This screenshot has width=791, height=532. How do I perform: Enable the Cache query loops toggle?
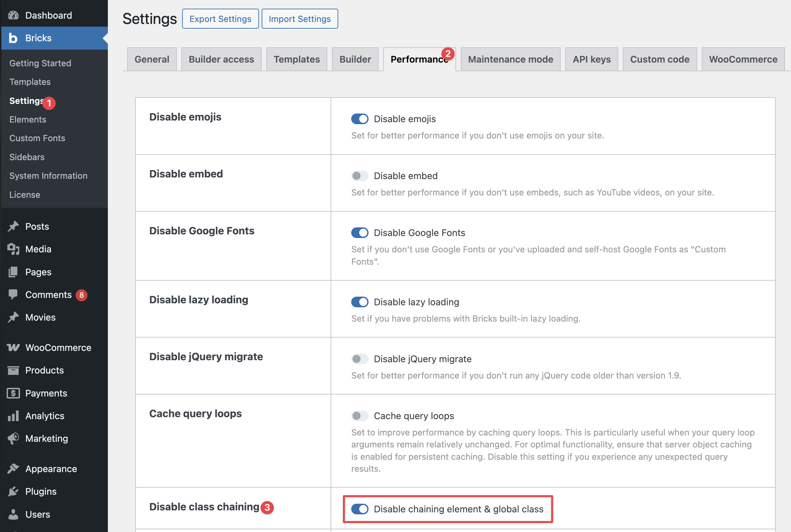pyautogui.click(x=360, y=415)
